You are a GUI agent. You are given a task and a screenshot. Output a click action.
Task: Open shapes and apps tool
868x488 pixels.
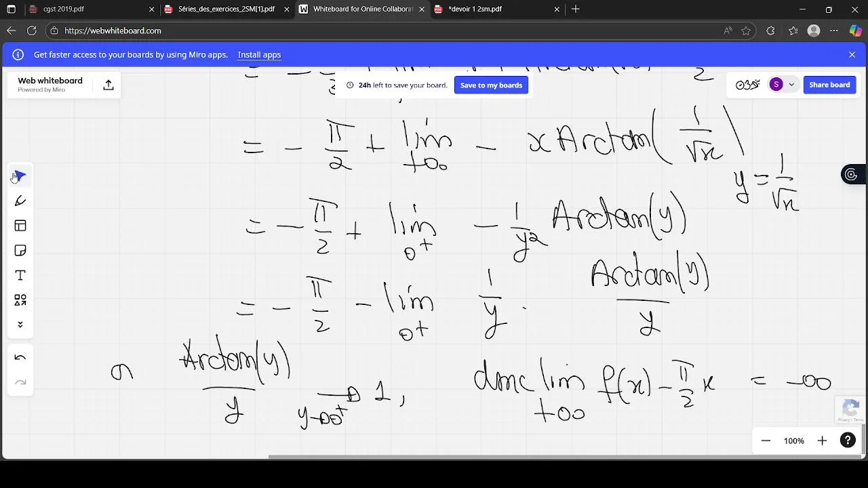click(x=20, y=300)
